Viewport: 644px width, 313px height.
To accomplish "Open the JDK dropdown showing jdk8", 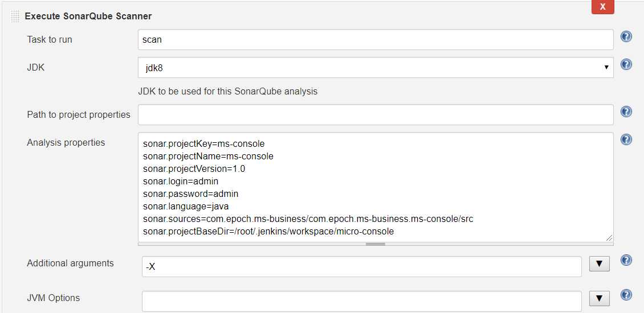I will pyautogui.click(x=375, y=68).
